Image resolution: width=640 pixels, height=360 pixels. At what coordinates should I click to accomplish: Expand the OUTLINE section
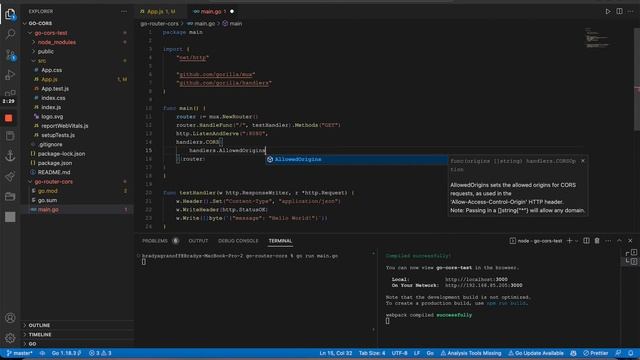pyautogui.click(x=78, y=325)
